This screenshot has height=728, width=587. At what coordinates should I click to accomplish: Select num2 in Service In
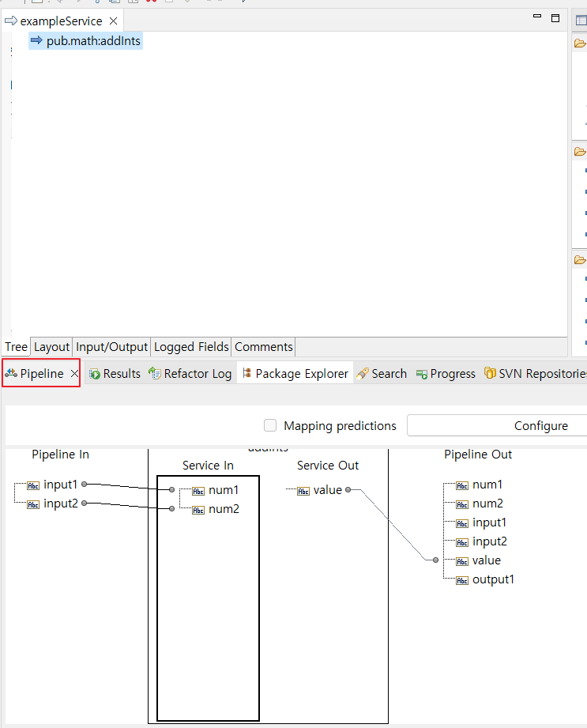click(x=224, y=509)
